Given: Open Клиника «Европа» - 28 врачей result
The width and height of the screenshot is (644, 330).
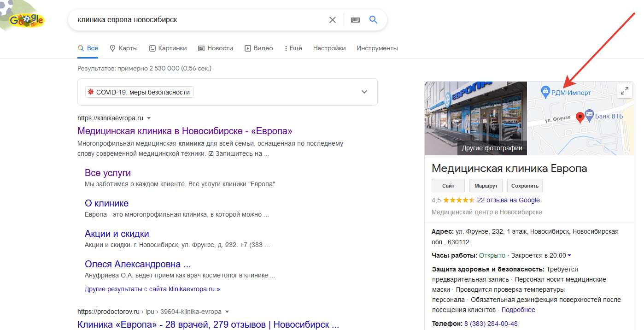Looking at the screenshot, I should point(208,324).
